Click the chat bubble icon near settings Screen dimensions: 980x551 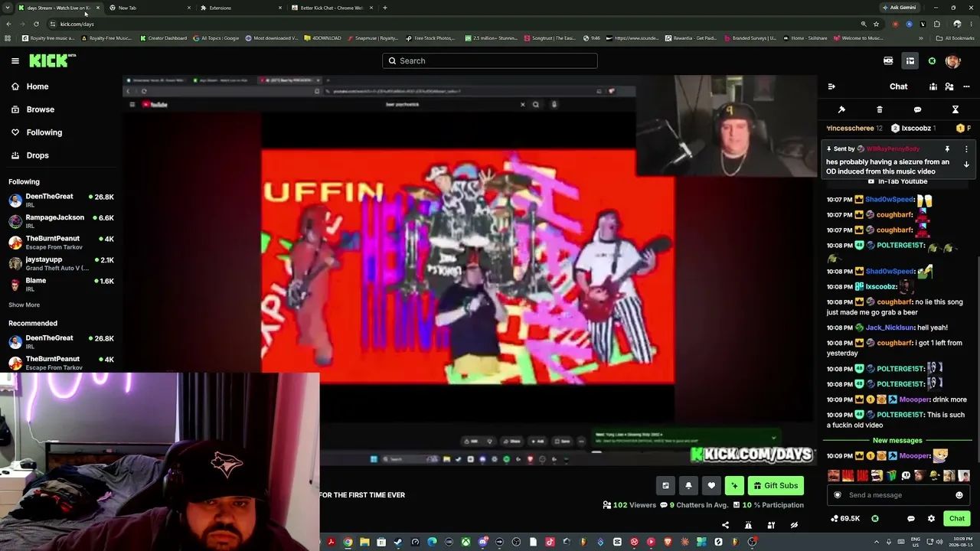[x=911, y=519]
